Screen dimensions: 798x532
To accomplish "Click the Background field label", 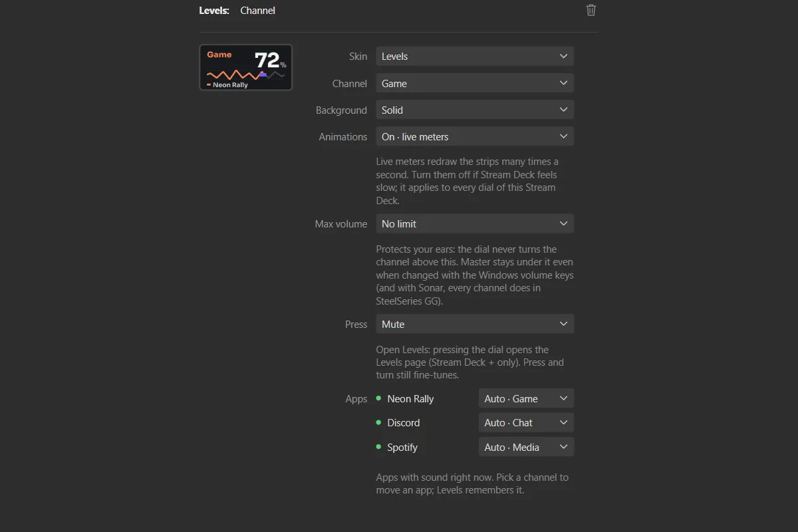I will (x=341, y=110).
